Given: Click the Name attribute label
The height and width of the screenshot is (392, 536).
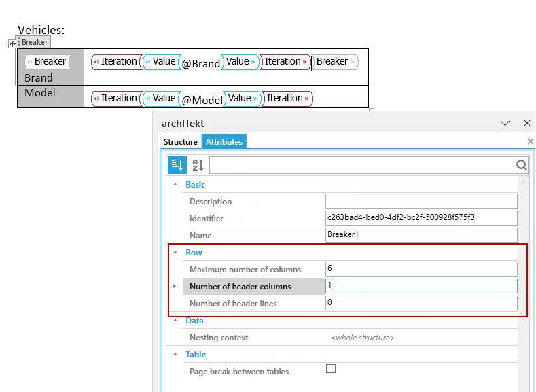Looking at the screenshot, I should [200, 236].
